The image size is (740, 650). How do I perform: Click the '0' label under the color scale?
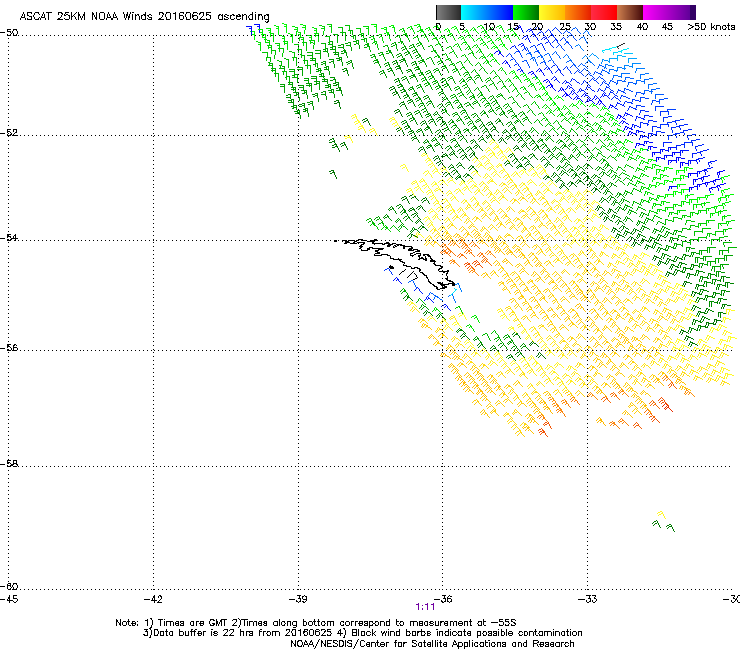pos(438,27)
